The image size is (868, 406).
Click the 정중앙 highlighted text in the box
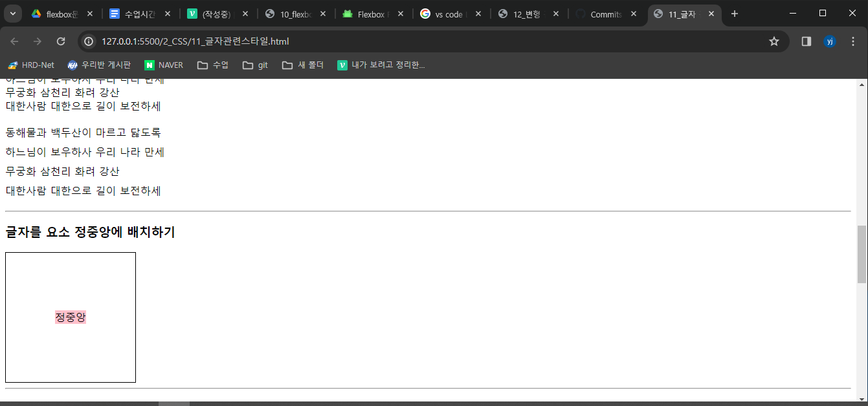tap(71, 317)
